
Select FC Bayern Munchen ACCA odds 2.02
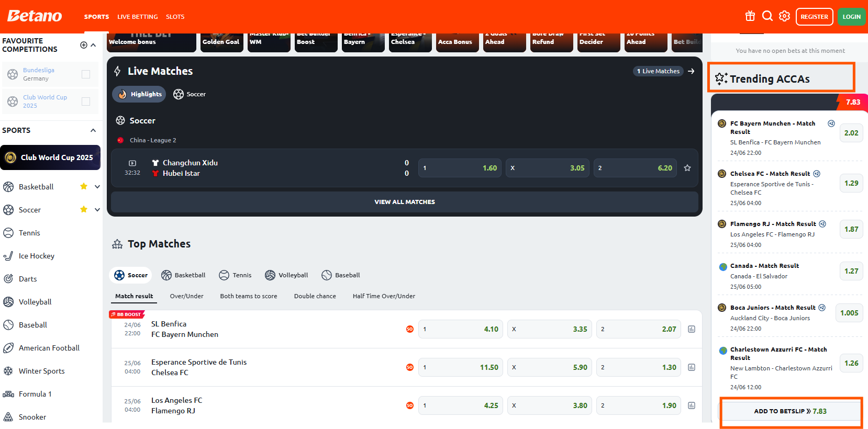coord(851,133)
